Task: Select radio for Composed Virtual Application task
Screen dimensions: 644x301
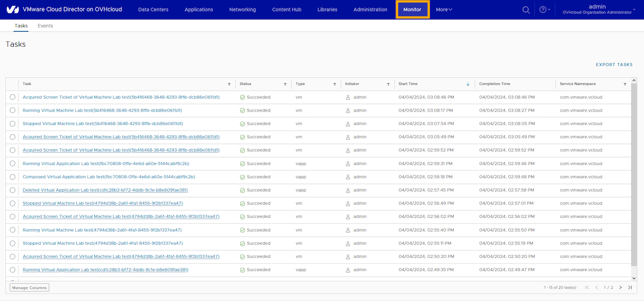Action: [x=12, y=177]
